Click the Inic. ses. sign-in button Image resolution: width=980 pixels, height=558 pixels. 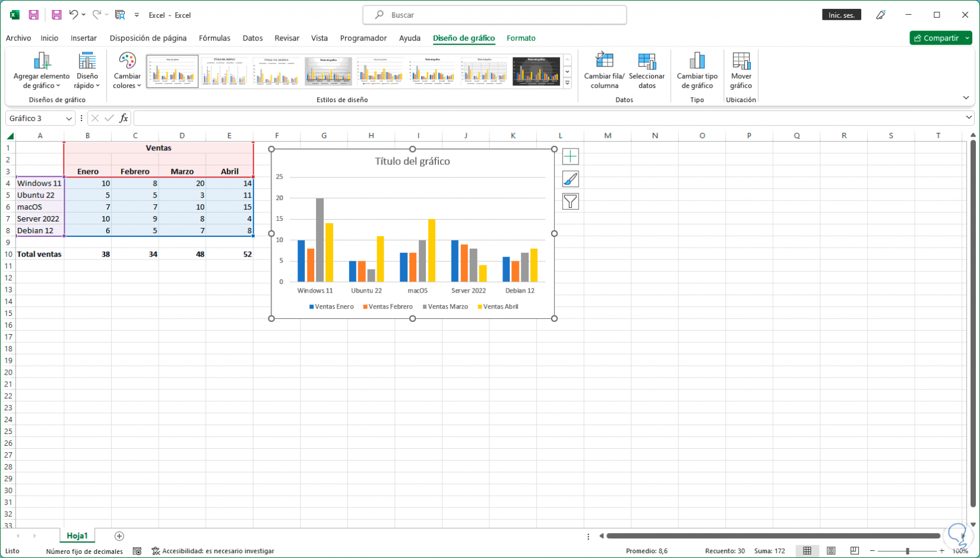point(842,15)
